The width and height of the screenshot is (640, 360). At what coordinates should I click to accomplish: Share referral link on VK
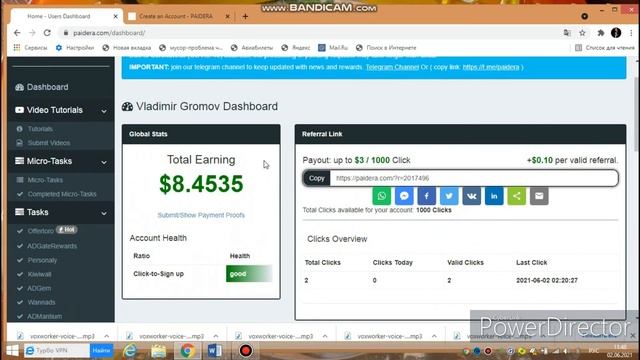click(x=471, y=196)
